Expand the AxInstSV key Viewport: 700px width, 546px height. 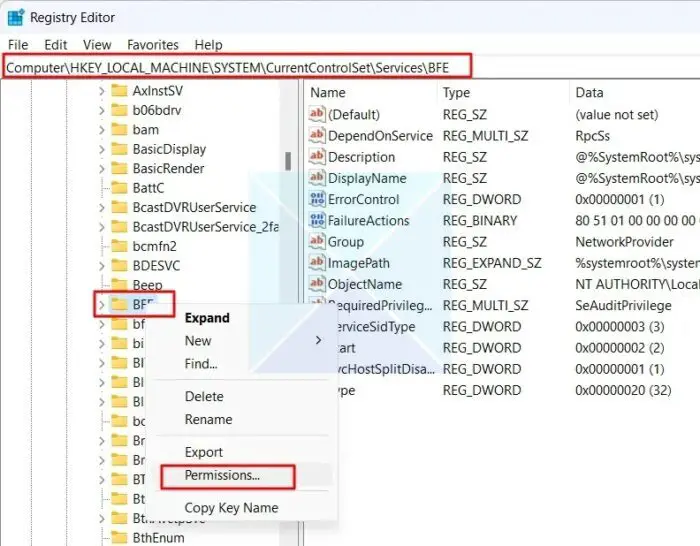click(x=101, y=91)
